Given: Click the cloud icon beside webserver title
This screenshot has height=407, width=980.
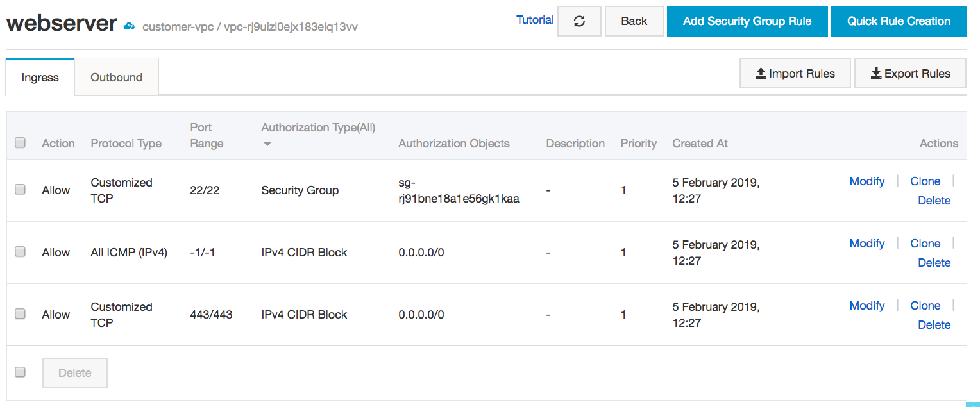Looking at the screenshot, I should tap(130, 26).
